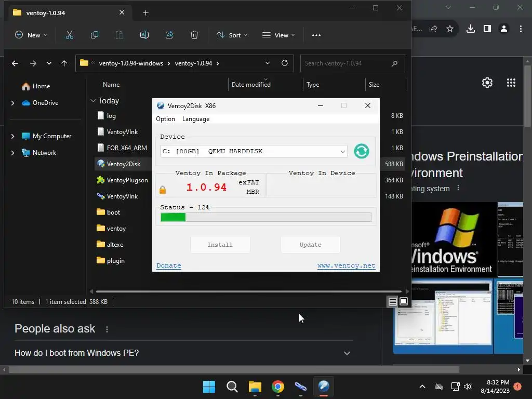Viewport: 532px width, 399px height.
Task: Show hidden system tray icons
Action: [x=422, y=387]
